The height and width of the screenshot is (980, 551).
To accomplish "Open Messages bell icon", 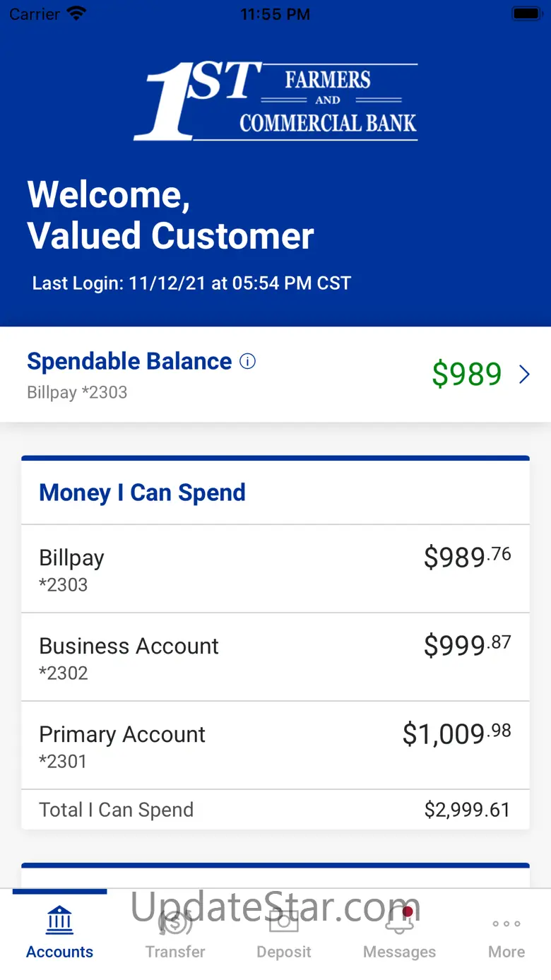I will 400,921.
